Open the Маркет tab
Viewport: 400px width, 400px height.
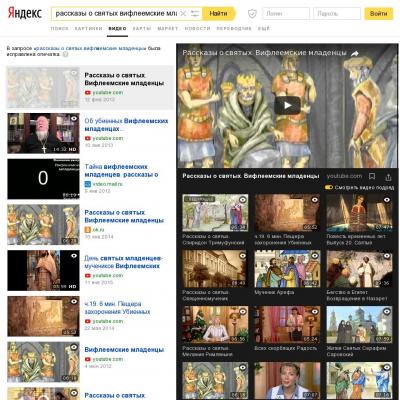(168, 29)
